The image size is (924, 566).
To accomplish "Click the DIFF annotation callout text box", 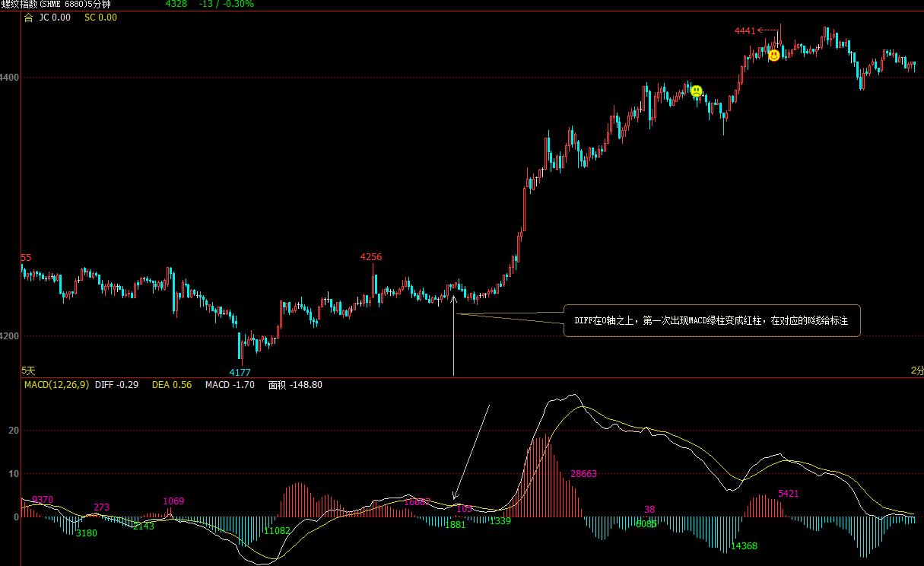I will 711,321.
